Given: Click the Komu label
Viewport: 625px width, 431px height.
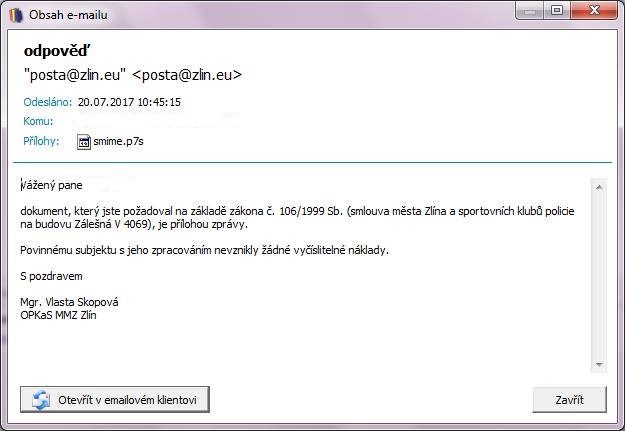Looking at the screenshot, I should 38,121.
